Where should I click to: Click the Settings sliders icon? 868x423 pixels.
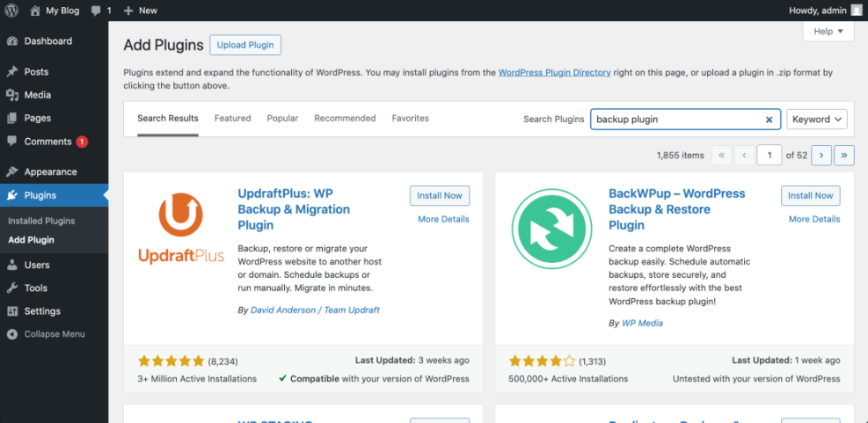(12, 311)
